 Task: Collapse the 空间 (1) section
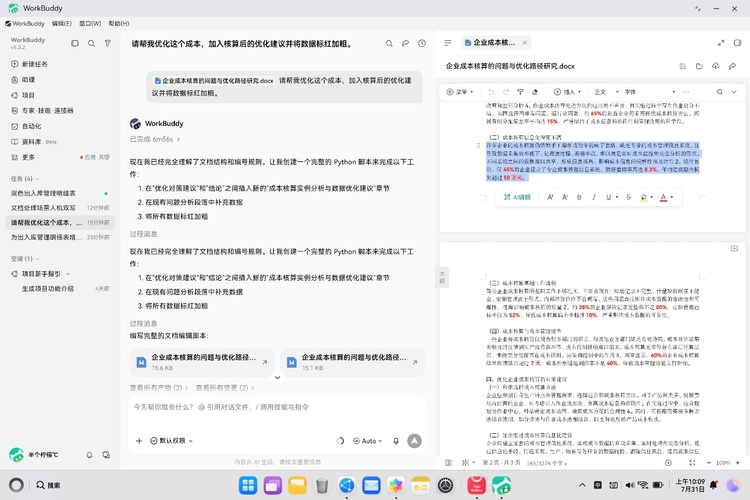pyautogui.click(x=25, y=259)
